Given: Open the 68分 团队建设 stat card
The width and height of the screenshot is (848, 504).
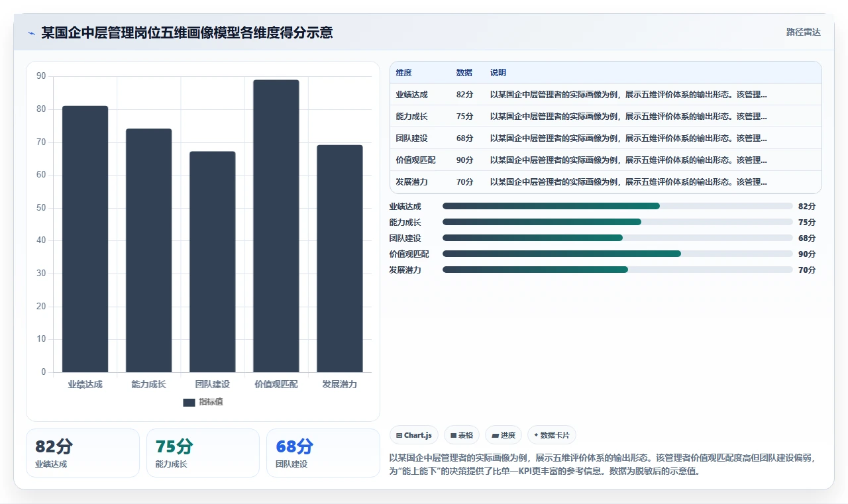Looking at the screenshot, I should (323, 453).
